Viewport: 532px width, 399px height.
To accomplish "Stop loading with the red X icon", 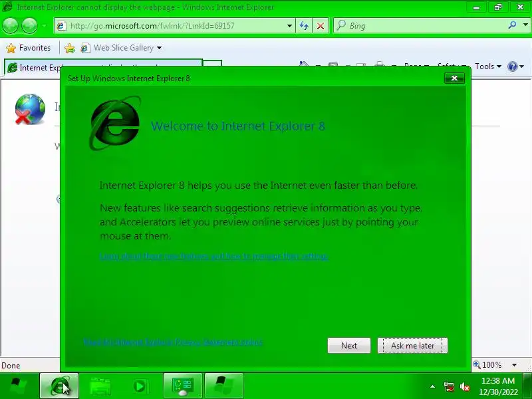I will pyautogui.click(x=320, y=26).
